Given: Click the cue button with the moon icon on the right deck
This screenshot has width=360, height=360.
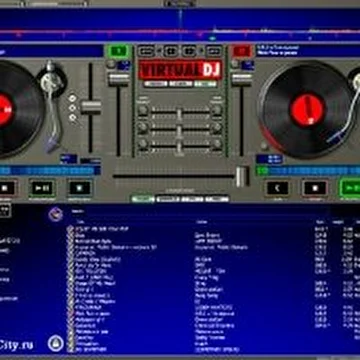Looking at the screenshot, I should pyautogui.click(x=277, y=188).
